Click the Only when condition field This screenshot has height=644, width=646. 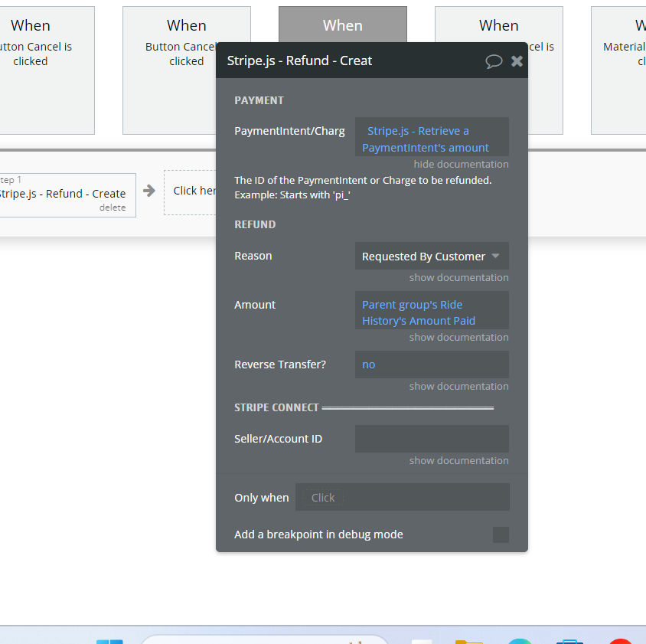click(402, 497)
